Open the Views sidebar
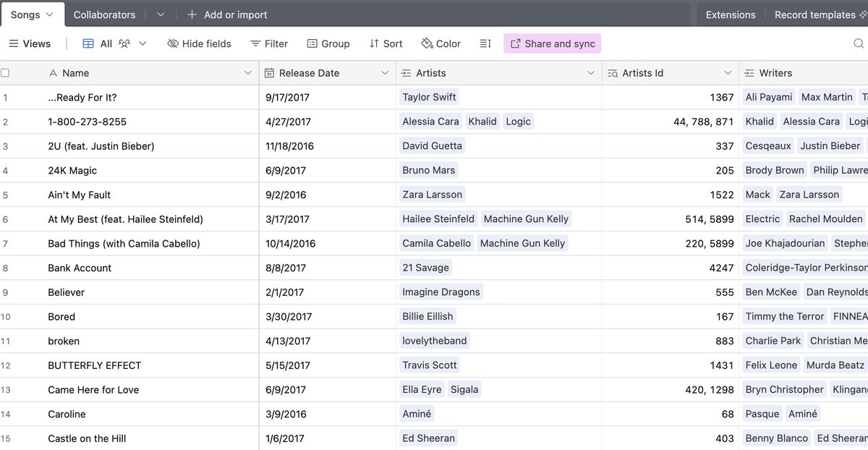868x450 pixels. click(x=30, y=43)
